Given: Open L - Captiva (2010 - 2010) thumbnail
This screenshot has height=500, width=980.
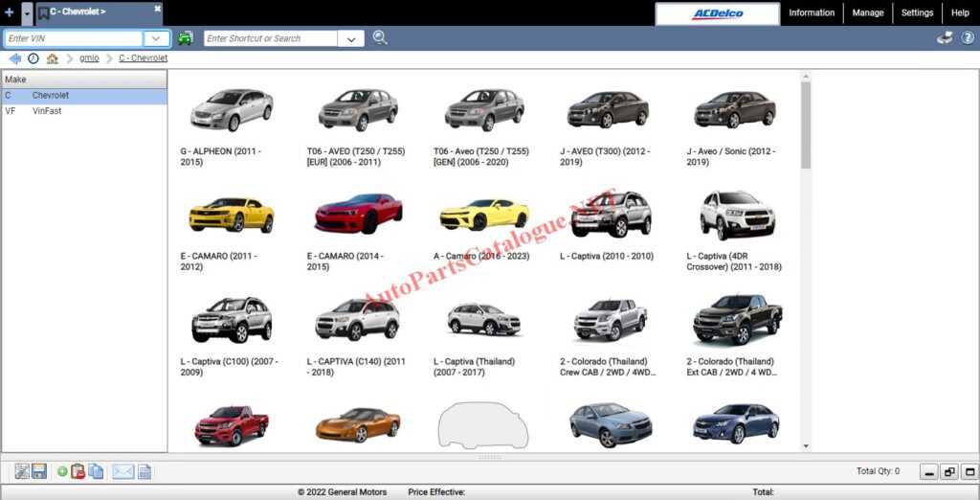Looking at the screenshot, I should point(612,214).
